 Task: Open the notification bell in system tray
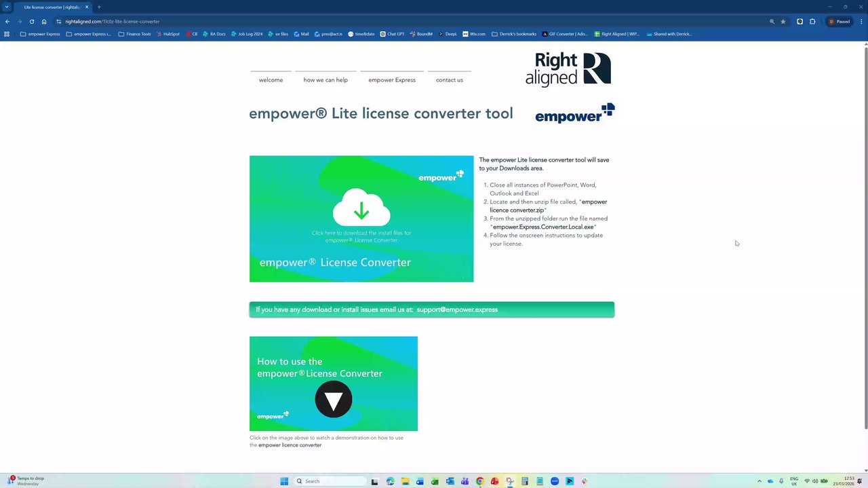(859, 481)
